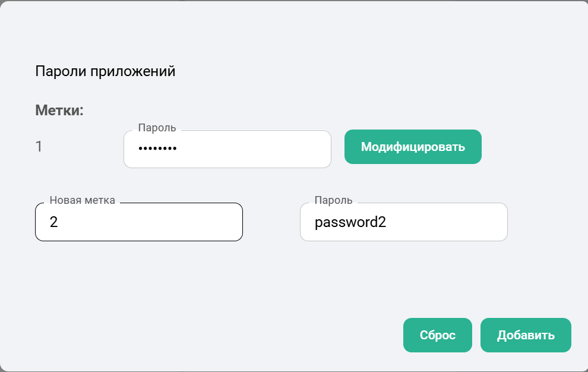This screenshot has width=588, height=372.
Task: Click the Метки: section label
Action: (59, 110)
